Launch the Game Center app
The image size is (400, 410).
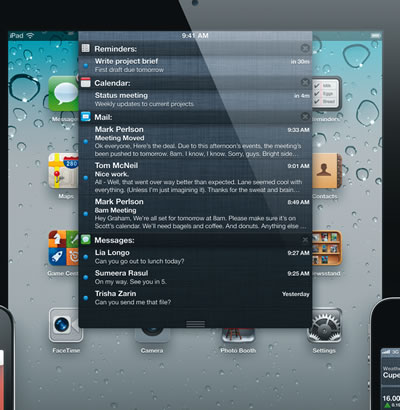pyautogui.click(x=64, y=248)
